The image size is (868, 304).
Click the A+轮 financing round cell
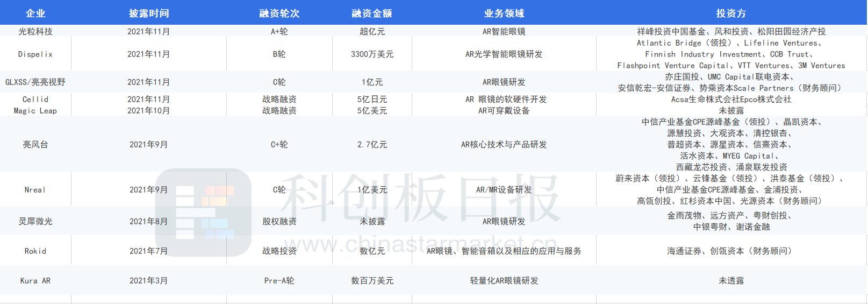click(x=279, y=32)
